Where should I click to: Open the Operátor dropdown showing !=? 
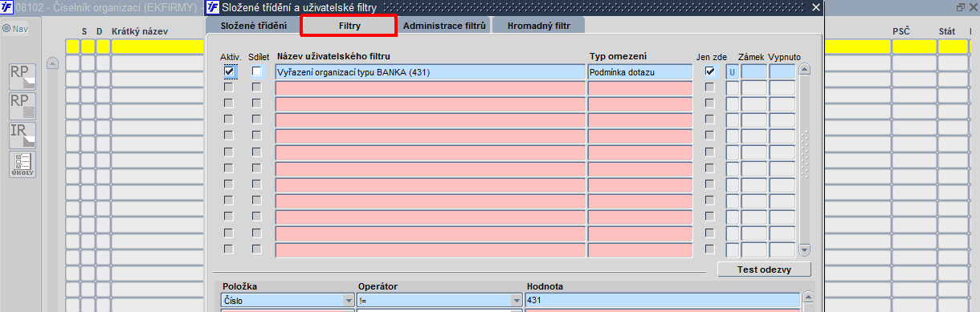click(517, 300)
